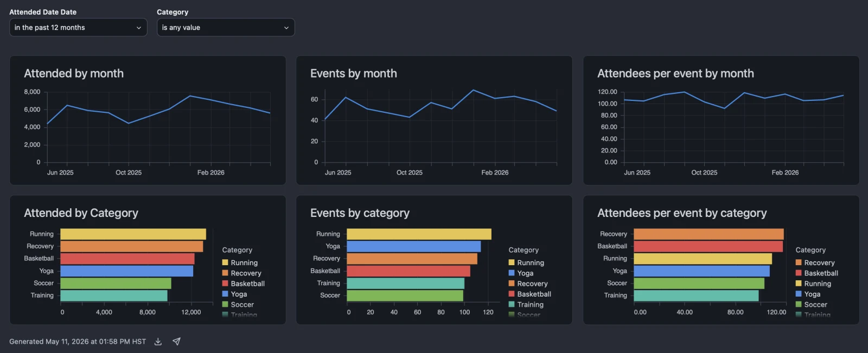
Task: Click the Category filter label above the dropdown
Action: (x=173, y=12)
